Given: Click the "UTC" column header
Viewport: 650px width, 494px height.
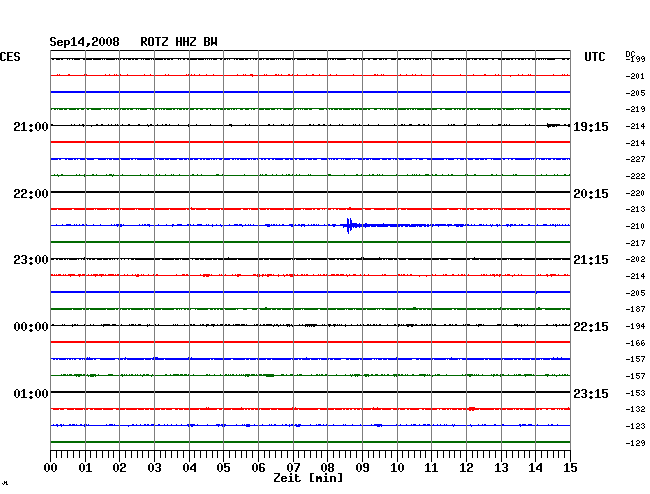Looking at the screenshot, I should pyautogui.click(x=594, y=57).
